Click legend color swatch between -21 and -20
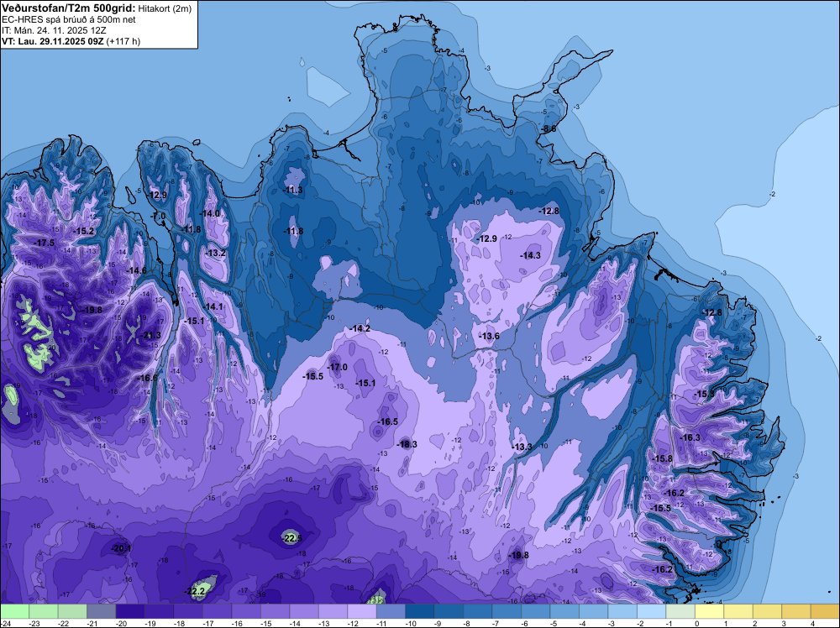Screen dimensions: 840x628 tap(102, 611)
